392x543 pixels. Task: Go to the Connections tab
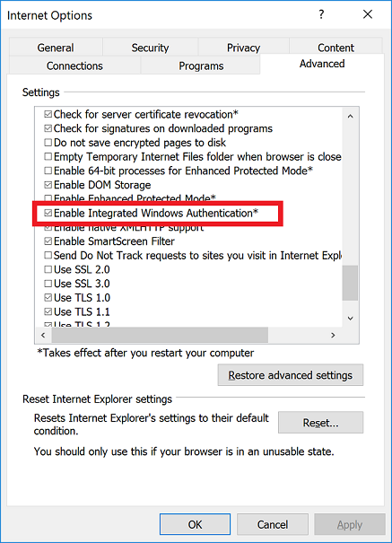(x=74, y=66)
